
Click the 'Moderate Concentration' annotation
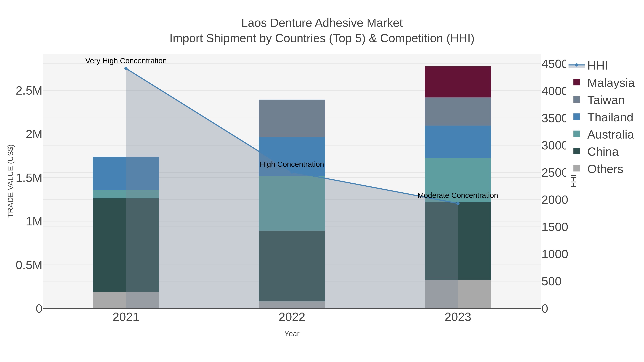click(458, 195)
